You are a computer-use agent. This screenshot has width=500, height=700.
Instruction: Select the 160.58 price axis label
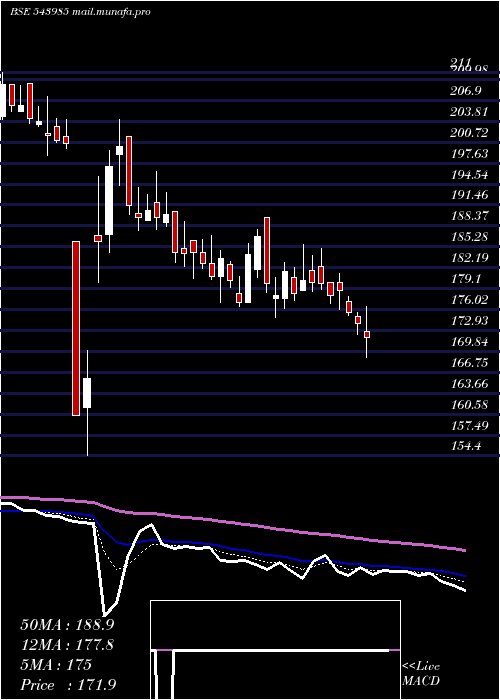(469, 405)
